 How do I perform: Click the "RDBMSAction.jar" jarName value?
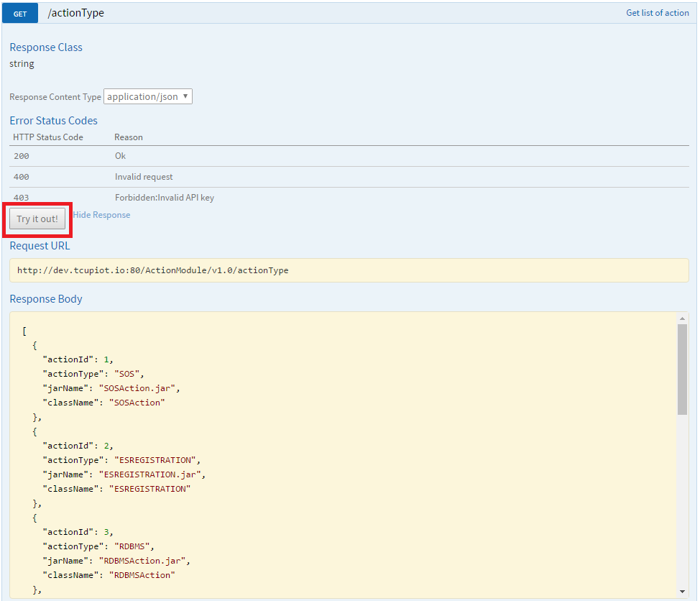pyautogui.click(x=142, y=561)
